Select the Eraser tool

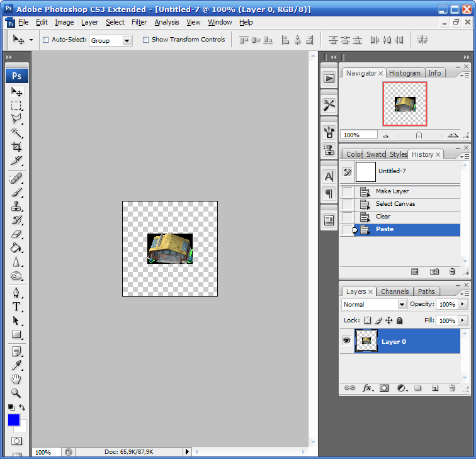click(x=16, y=234)
